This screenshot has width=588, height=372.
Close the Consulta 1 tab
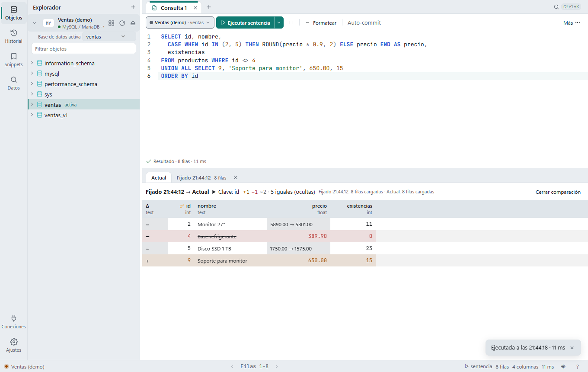click(x=195, y=8)
